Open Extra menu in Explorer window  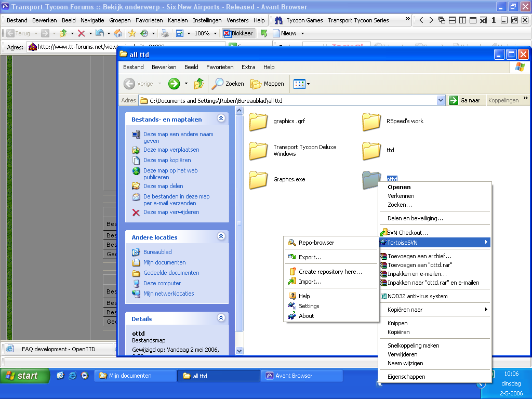click(248, 67)
